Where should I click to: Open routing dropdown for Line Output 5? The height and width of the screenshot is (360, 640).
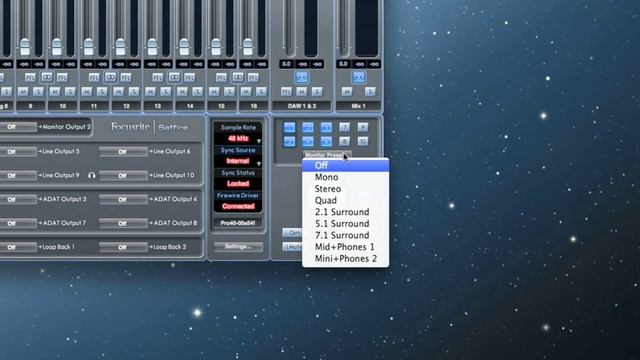click(18, 151)
